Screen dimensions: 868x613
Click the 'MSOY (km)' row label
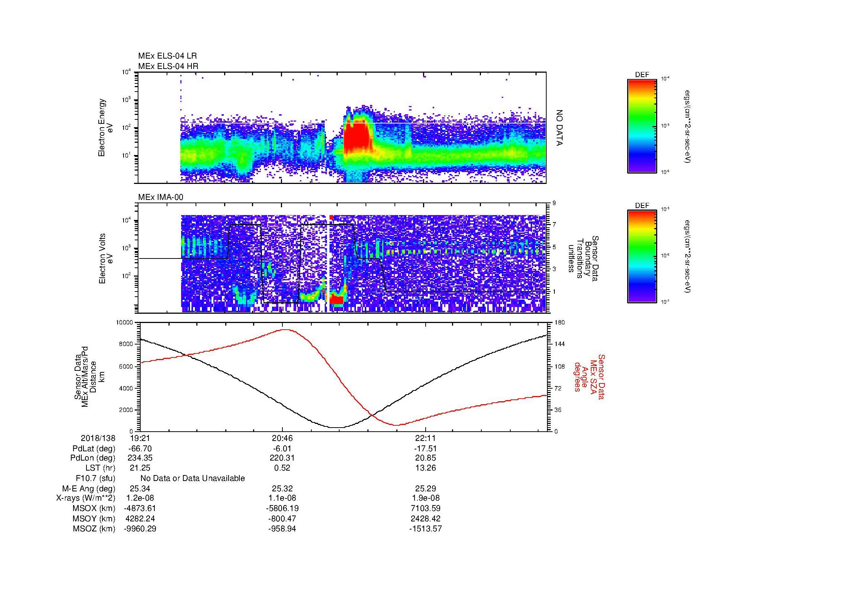(x=94, y=518)
